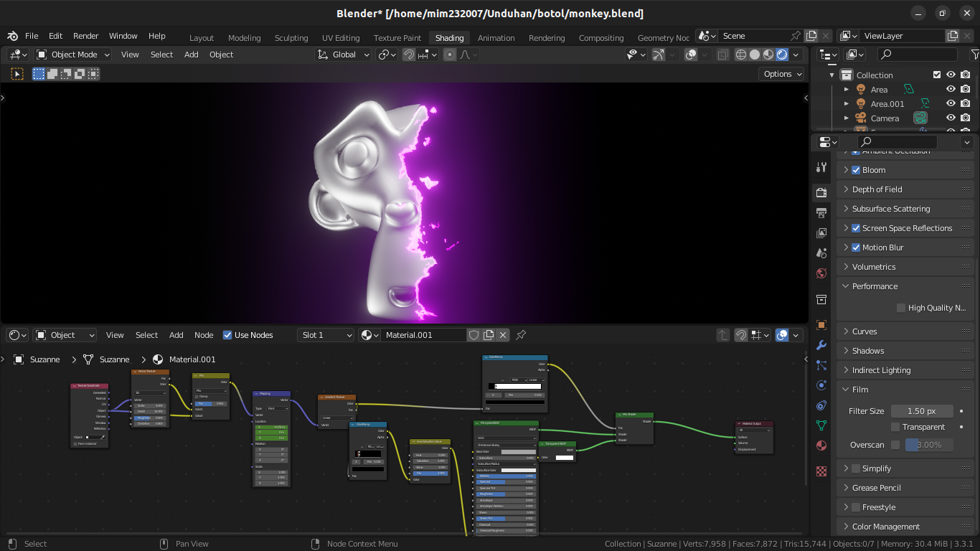Open the Shading workspace tab
This screenshot has width=980, height=551.
(449, 38)
